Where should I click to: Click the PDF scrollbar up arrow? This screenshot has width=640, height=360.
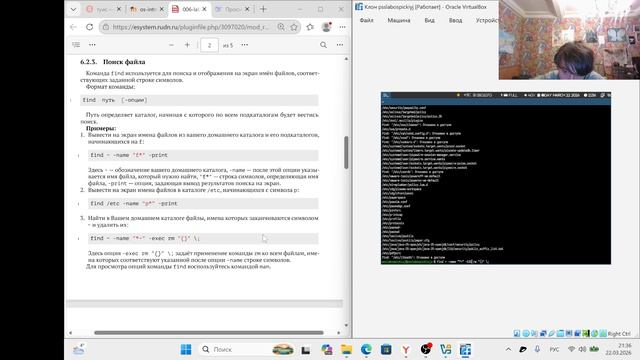[346, 59]
